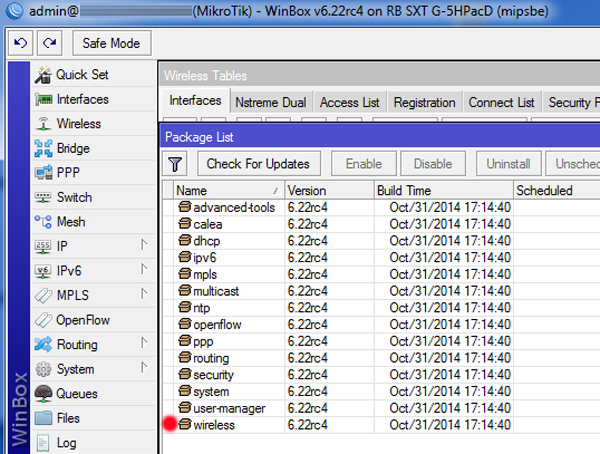Click the Switch device icon
600x454 pixels.
[43, 198]
